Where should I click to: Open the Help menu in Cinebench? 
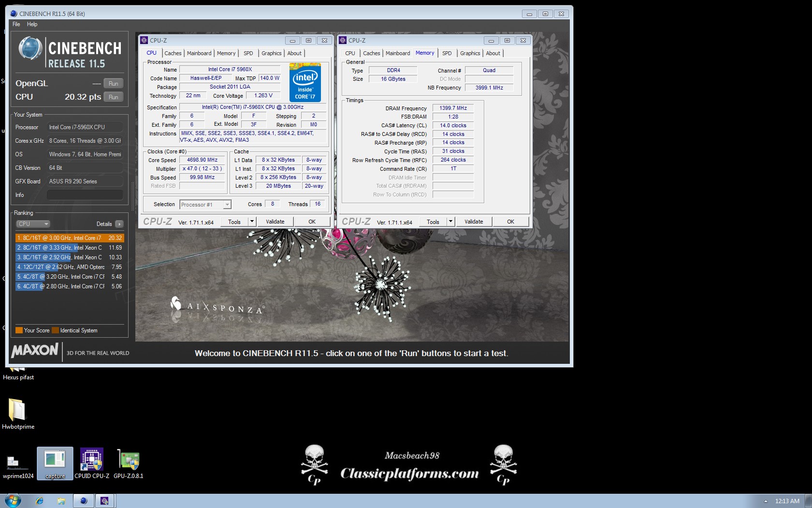[x=32, y=24]
